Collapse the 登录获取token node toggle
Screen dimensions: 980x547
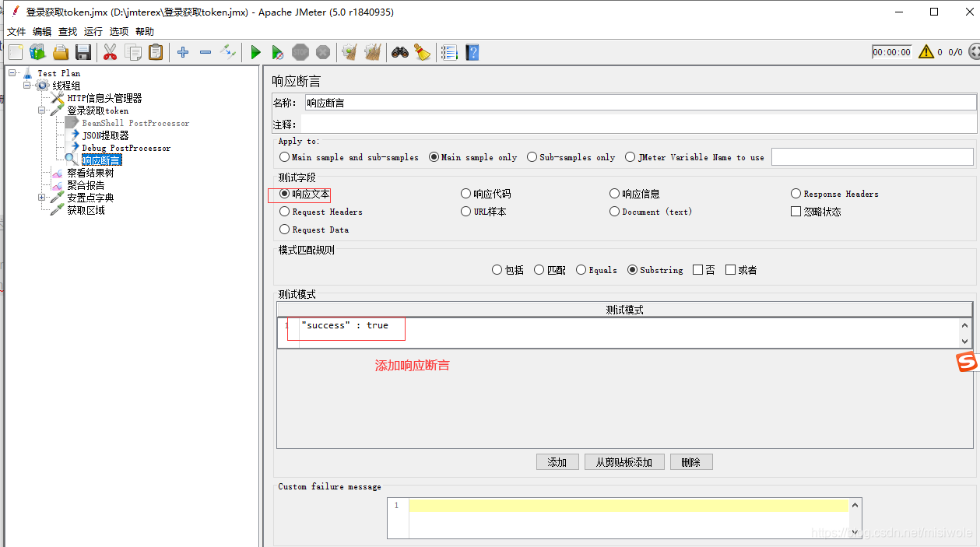tap(42, 110)
